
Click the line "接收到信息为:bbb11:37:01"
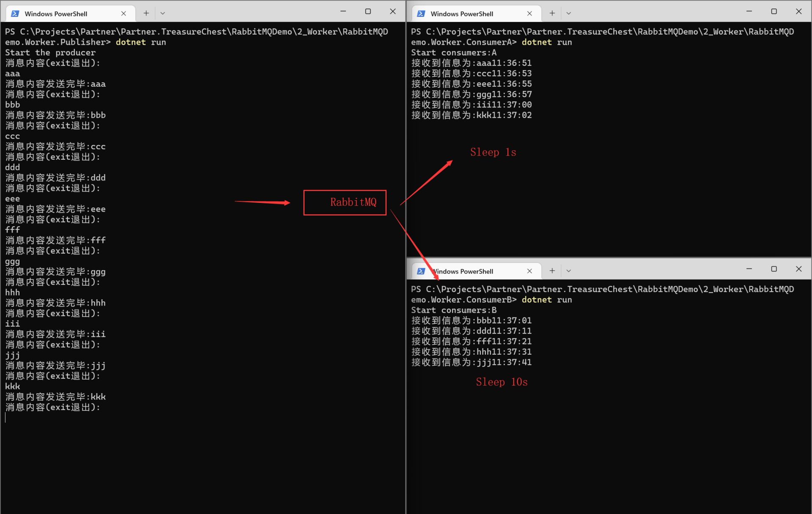coord(472,320)
